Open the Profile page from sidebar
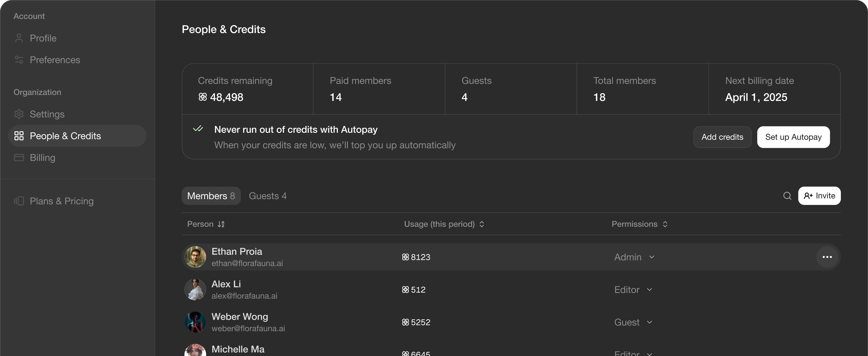 [x=77, y=38]
